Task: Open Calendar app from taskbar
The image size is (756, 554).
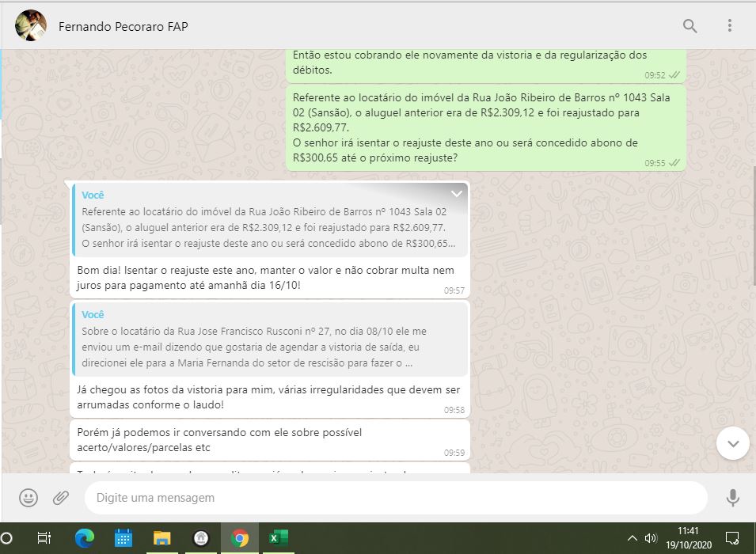Action: [123, 538]
